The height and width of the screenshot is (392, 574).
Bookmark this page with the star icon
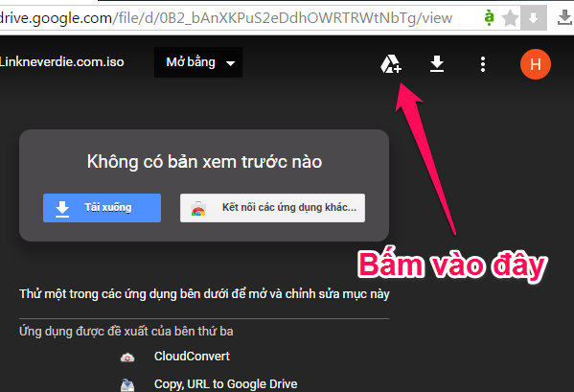(510, 18)
